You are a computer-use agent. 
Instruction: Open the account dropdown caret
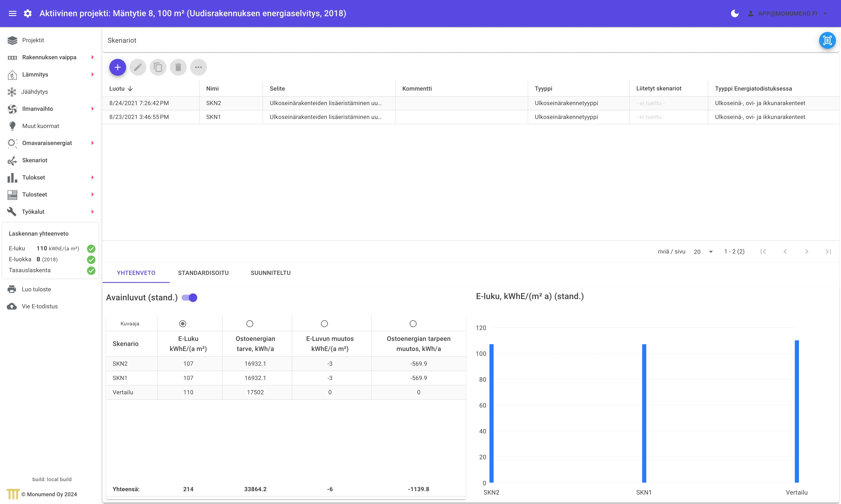825,14
